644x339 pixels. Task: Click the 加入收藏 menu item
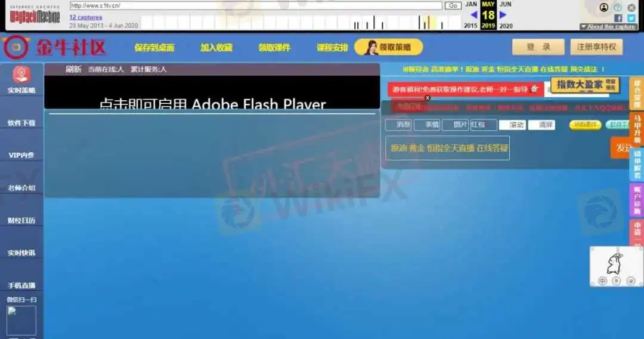(216, 48)
